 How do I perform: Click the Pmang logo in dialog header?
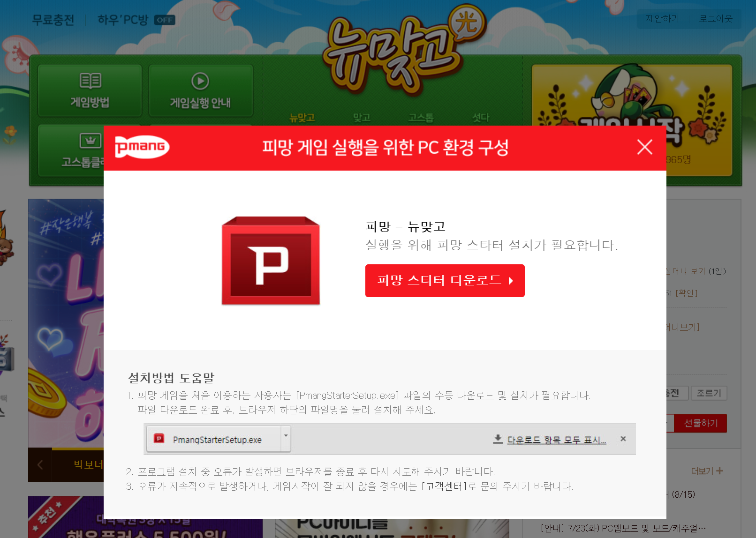click(142, 147)
